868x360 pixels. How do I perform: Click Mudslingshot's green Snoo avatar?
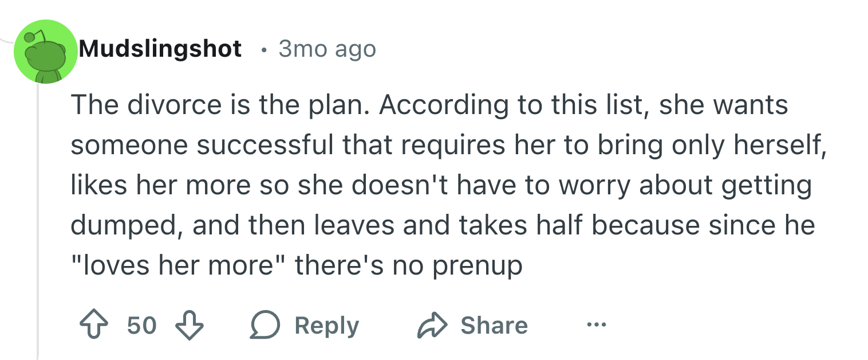pos(45,52)
